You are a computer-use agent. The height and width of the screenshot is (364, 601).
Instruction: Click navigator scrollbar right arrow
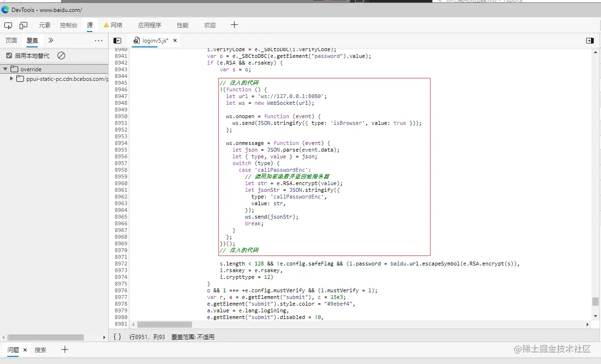[104, 337]
